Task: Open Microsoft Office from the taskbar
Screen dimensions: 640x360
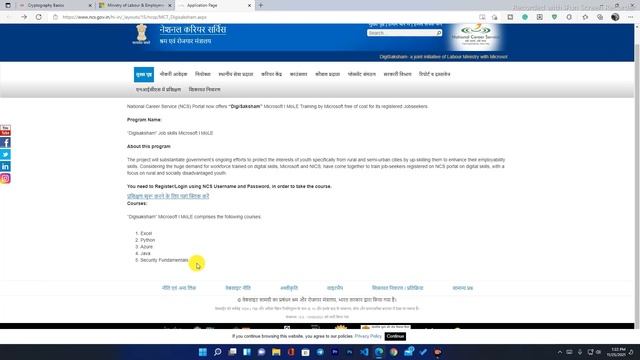Action: pos(291,352)
